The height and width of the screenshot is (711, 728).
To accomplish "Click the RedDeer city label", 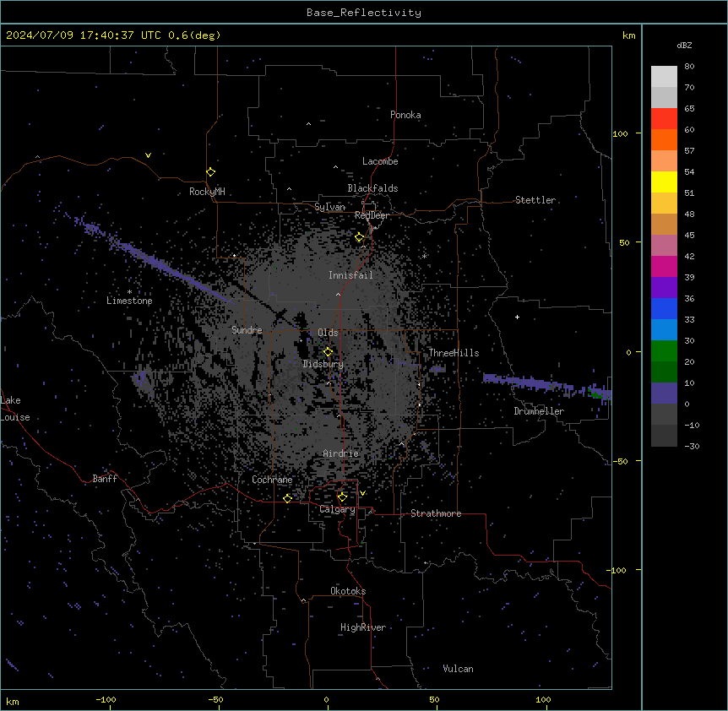I will [372, 215].
